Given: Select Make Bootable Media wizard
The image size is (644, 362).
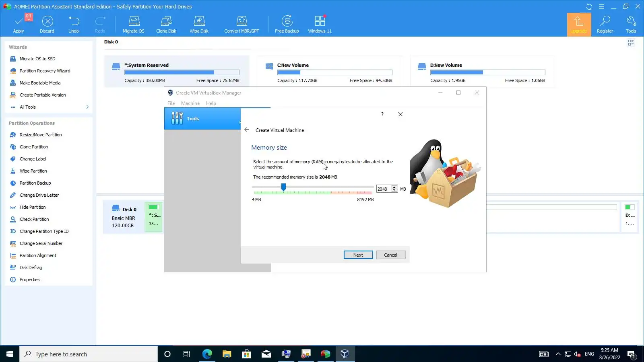Looking at the screenshot, I should coord(40,83).
